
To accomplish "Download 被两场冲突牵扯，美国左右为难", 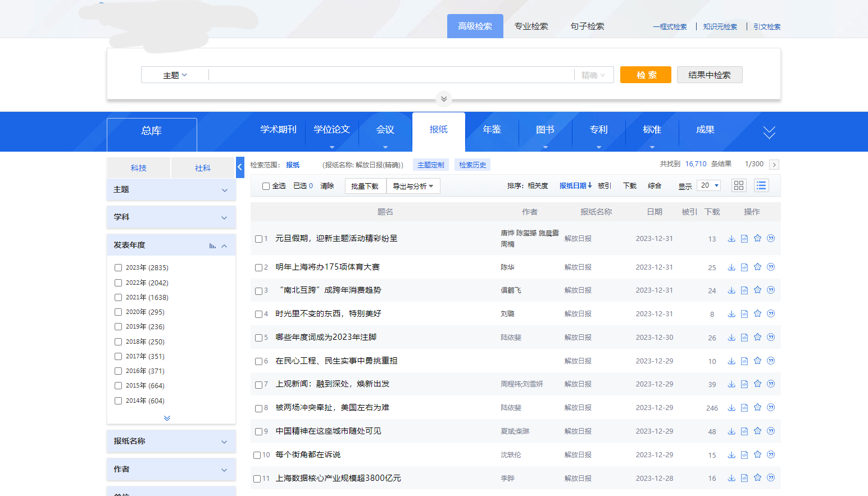I will tap(731, 407).
